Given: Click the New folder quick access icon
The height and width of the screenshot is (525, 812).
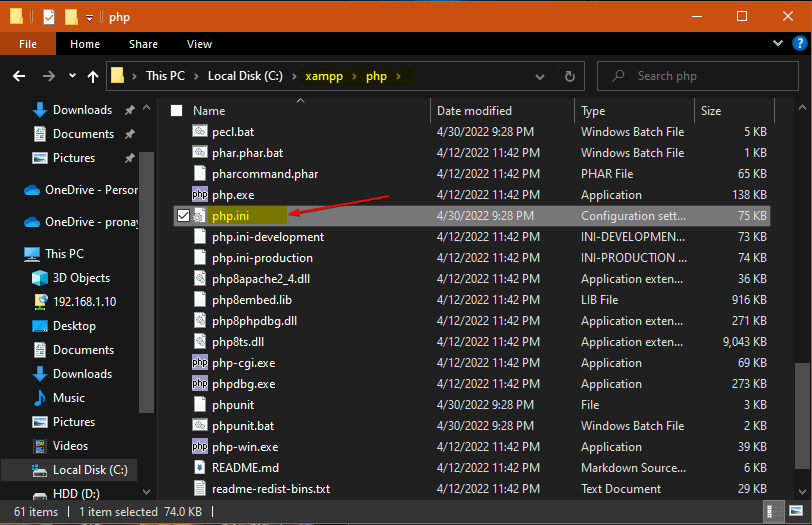Looking at the screenshot, I should [x=71, y=17].
